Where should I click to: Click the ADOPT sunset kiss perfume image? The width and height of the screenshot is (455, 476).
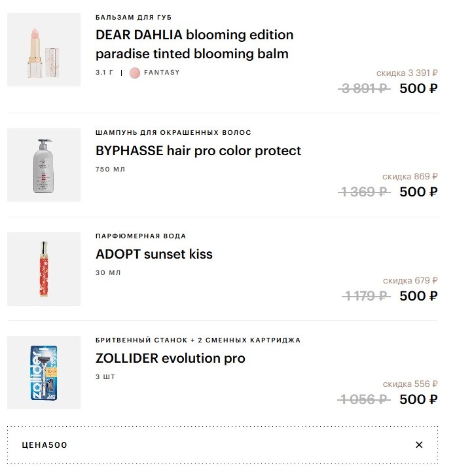pos(44,268)
